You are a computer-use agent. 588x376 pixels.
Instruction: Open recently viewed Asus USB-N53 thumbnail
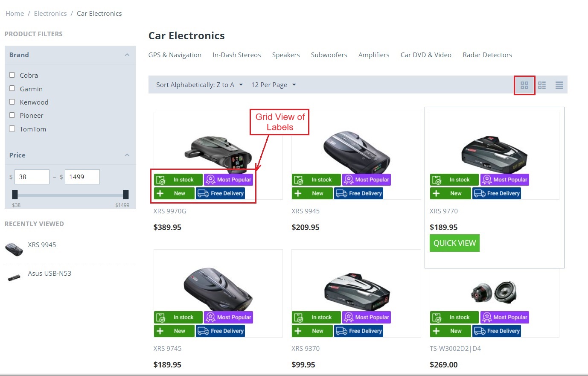[14, 278]
